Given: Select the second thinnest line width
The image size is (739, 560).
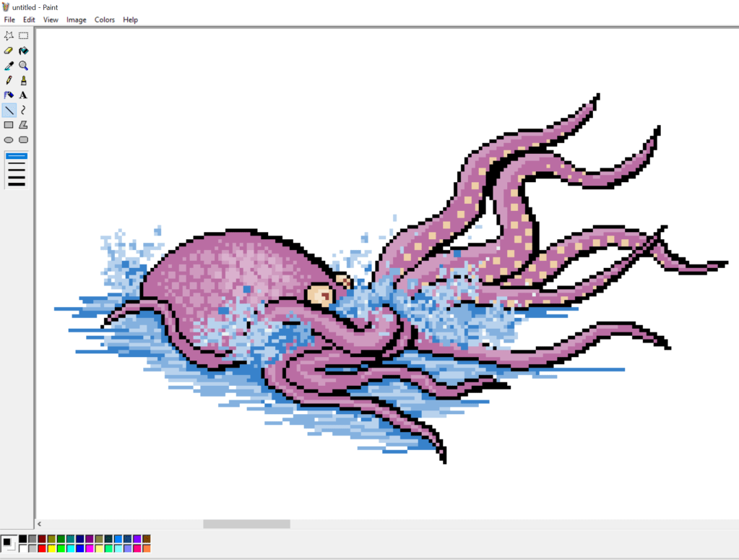Looking at the screenshot, I should [16, 164].
